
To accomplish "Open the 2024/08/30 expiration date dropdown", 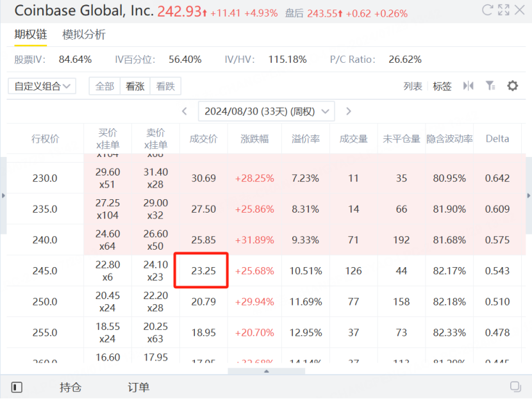I will (x=267, y=111).
